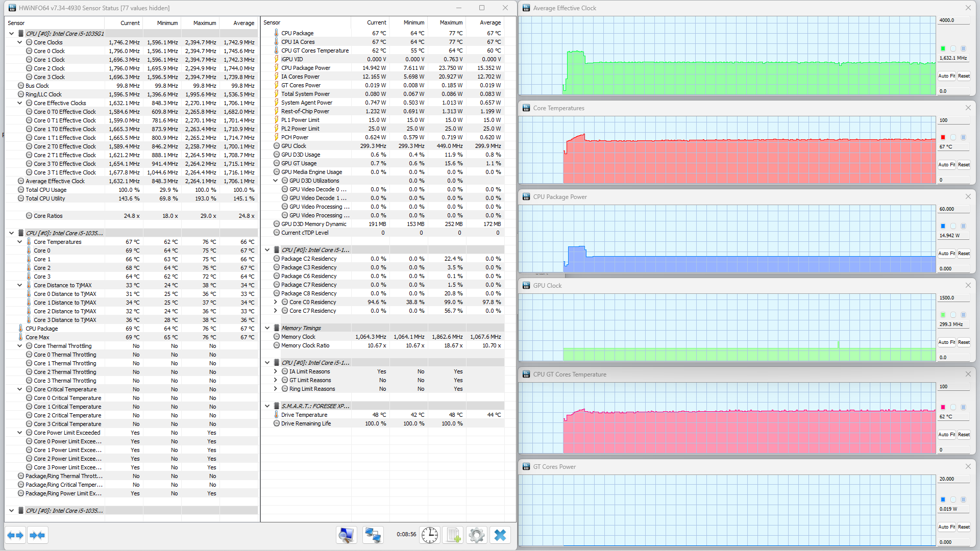Click Auto Fit in CPU Package Power graph
The image size is (980, 551).
(x=946, y=254)
